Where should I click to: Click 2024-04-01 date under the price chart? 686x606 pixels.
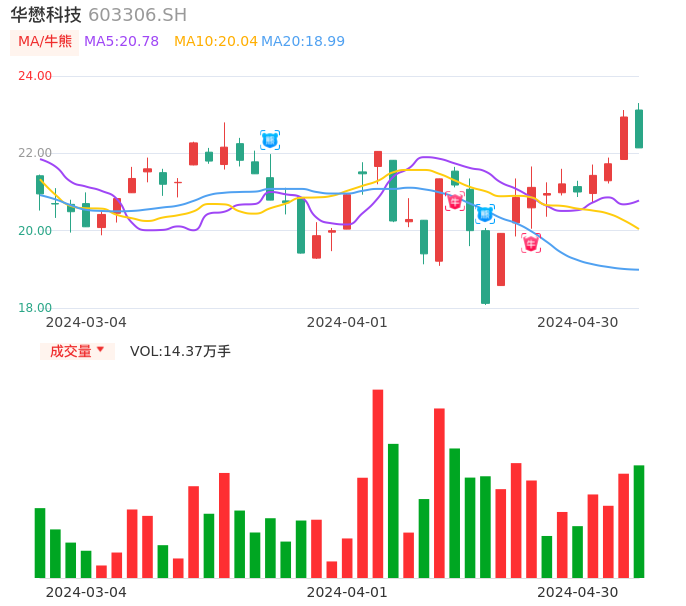coord(347,322)
